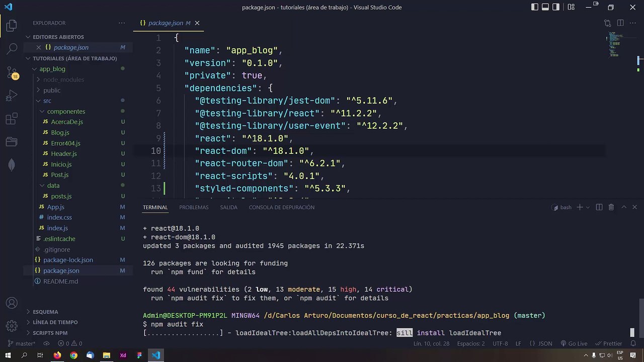Open package-lock.json file
This screenshot has width=644, height=362.
click(68, 260)
